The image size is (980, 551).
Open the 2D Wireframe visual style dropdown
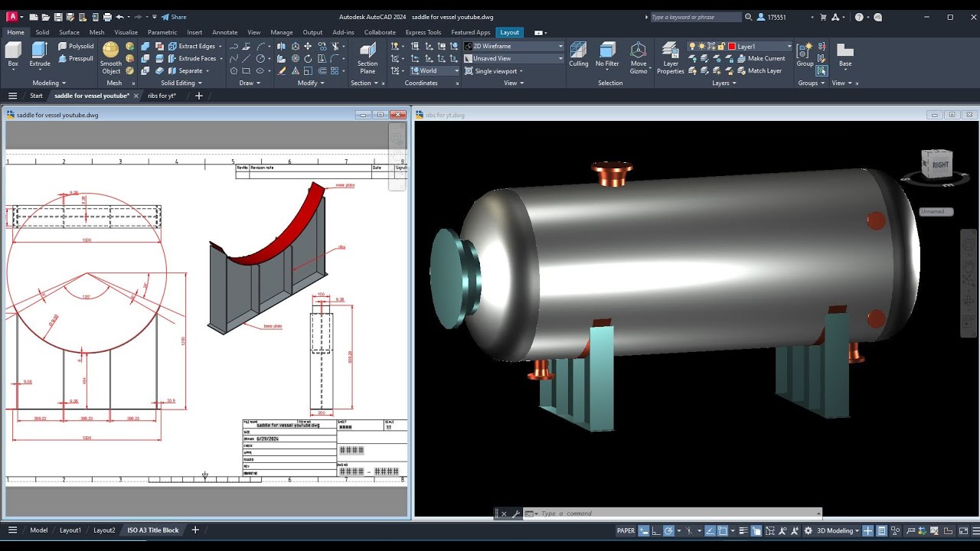[514, 46]
